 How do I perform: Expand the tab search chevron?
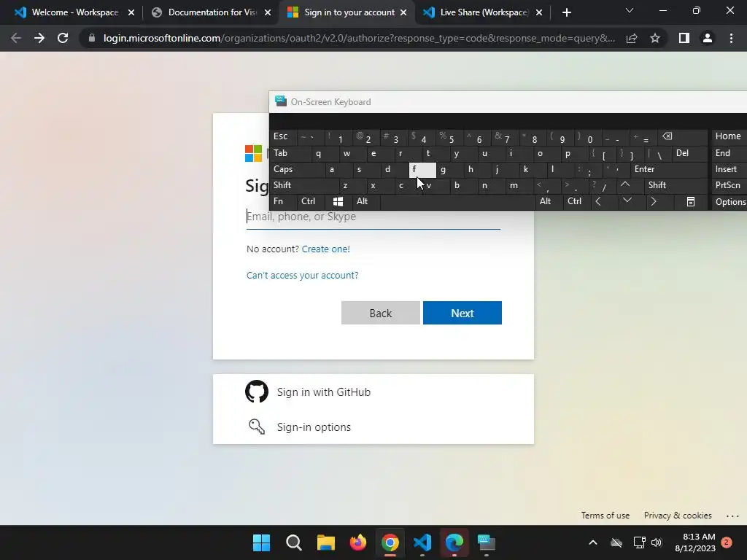630,10
